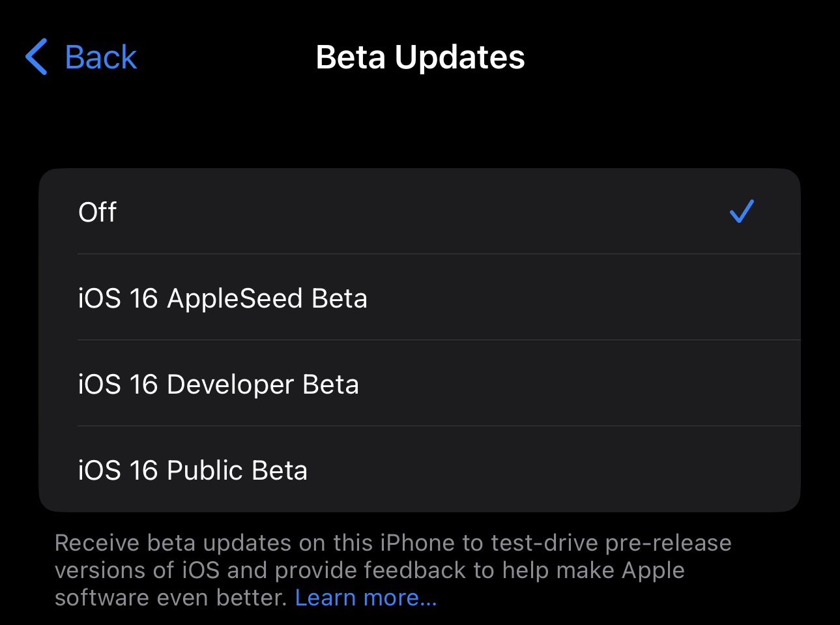Select the Off option
Screen dimensions: 840x625
coord(98,212)
